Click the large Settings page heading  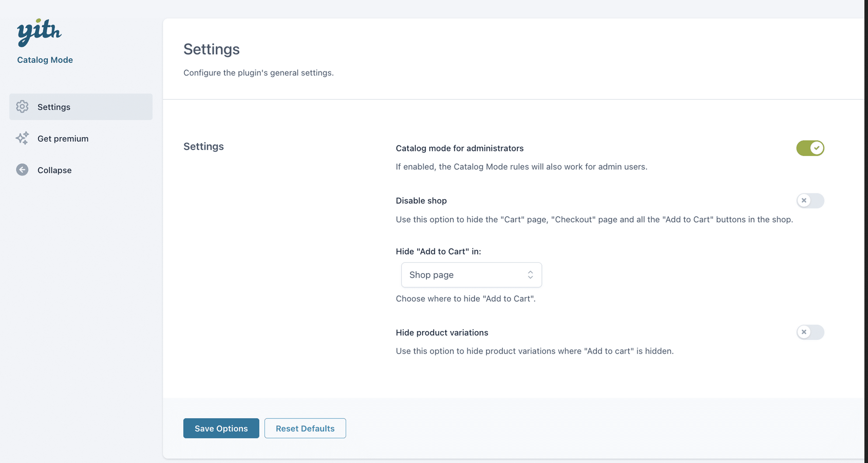(212, 49)
